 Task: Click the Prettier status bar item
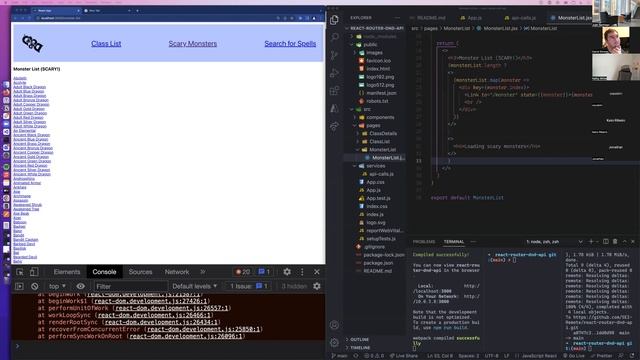pyautogui.click(x=601, y=356)
